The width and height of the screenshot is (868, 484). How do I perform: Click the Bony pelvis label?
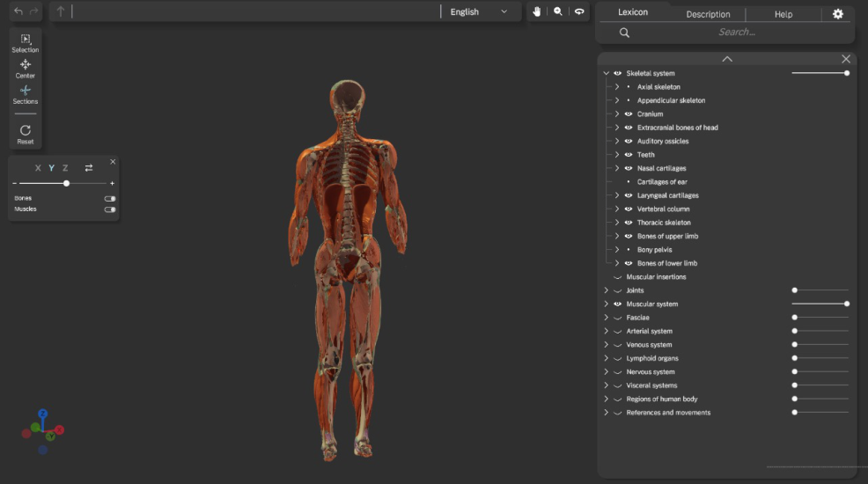pos(654,250)
